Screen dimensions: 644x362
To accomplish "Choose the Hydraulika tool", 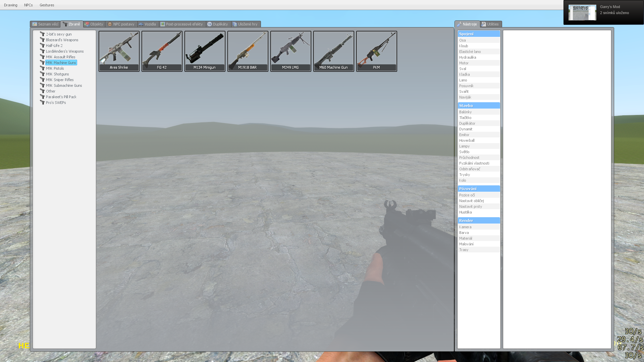I will coord(479,57).
